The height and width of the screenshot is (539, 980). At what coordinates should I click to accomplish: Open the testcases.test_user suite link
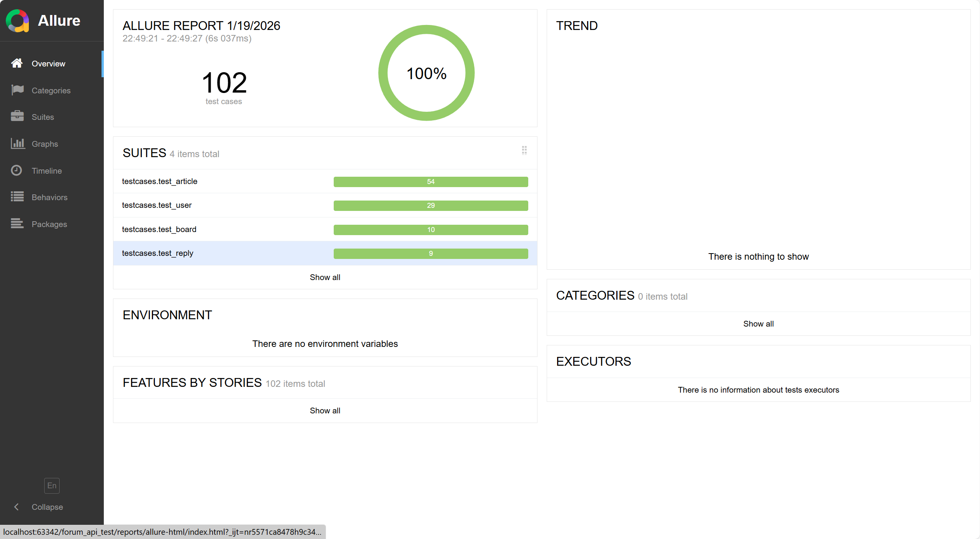point(156,205)
